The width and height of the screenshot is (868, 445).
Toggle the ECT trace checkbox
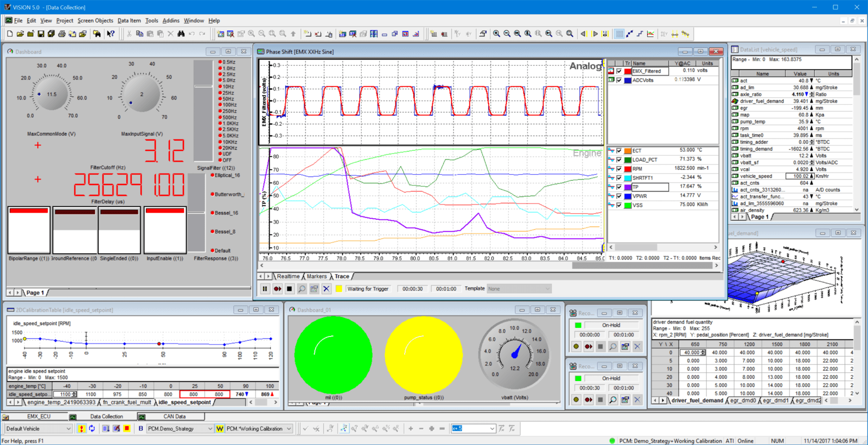pos(619,151)
